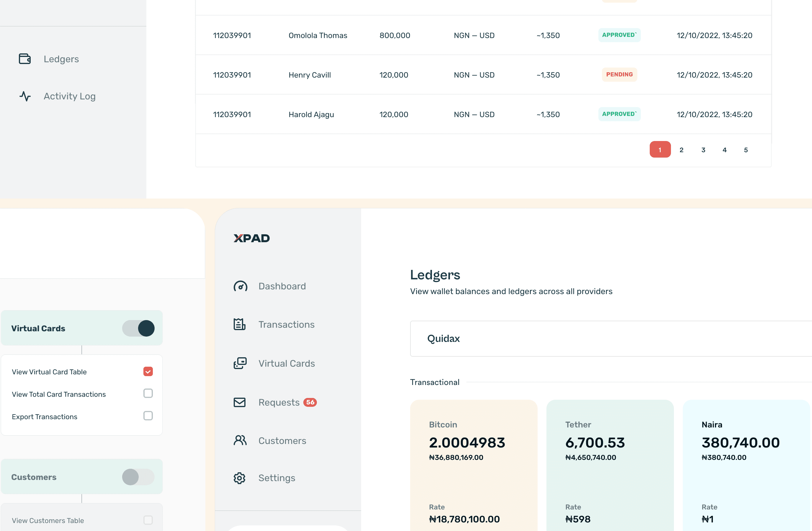Click the Virtual Cards icon in sidebar
The image size is (812, 531).
240,363
